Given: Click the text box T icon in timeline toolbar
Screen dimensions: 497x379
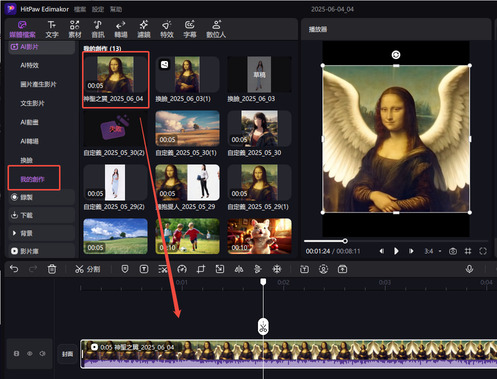Looking at the screenshot, I should [144, 269].
